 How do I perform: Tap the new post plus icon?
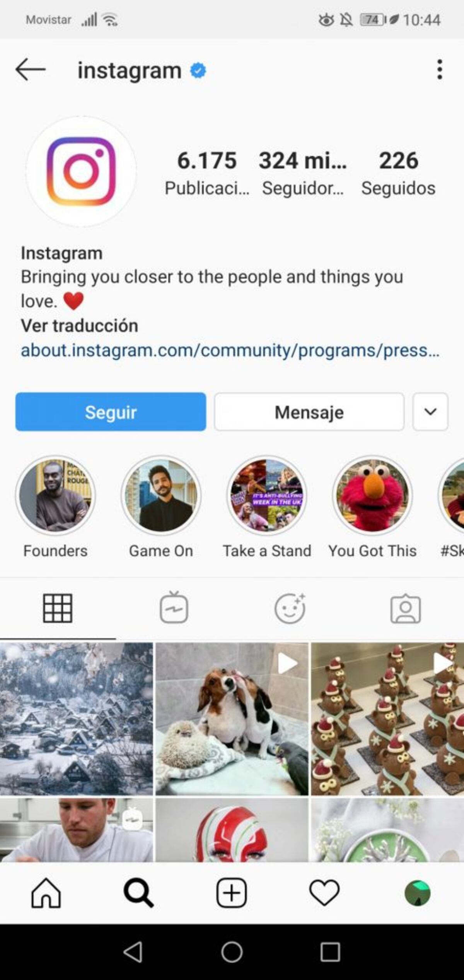click(x=232, y=893)
